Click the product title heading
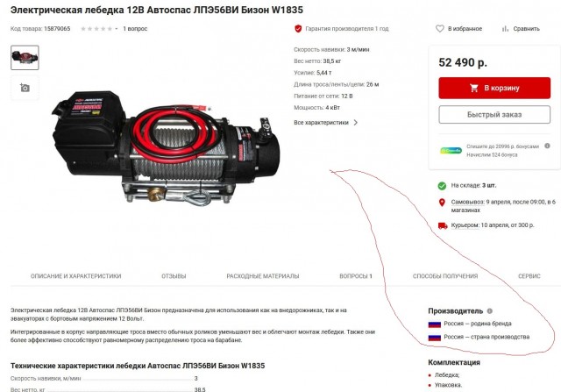This screenshot has width=561, height=392. click(x=157, y=10)
